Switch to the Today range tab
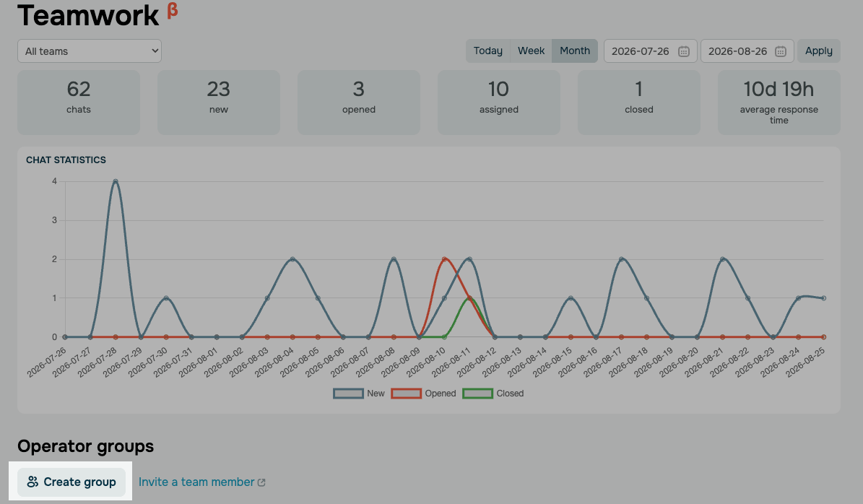863x504 pixels. point(488,51)
